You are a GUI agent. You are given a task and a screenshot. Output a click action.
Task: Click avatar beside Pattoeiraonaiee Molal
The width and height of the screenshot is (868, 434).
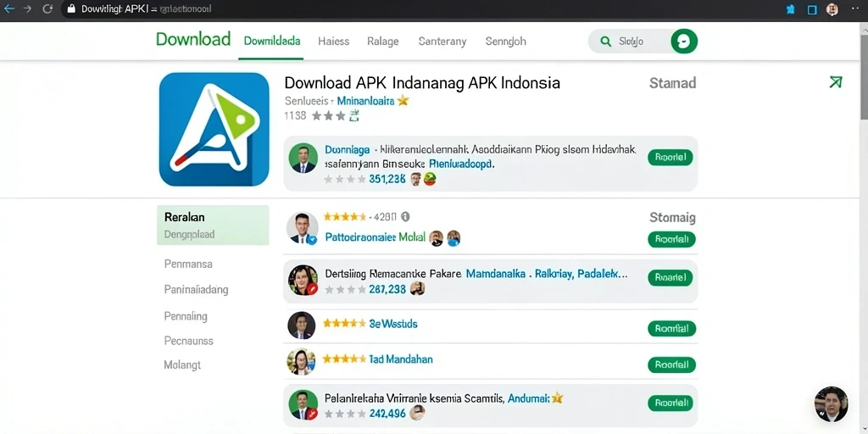click(x=303, y=228)
